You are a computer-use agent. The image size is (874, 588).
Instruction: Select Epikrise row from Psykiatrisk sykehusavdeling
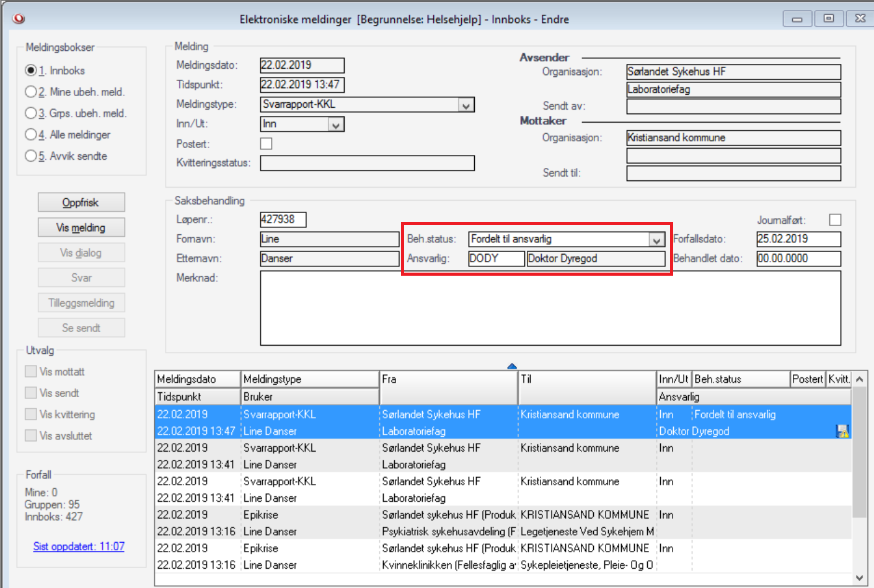click(x=503, y=523)
